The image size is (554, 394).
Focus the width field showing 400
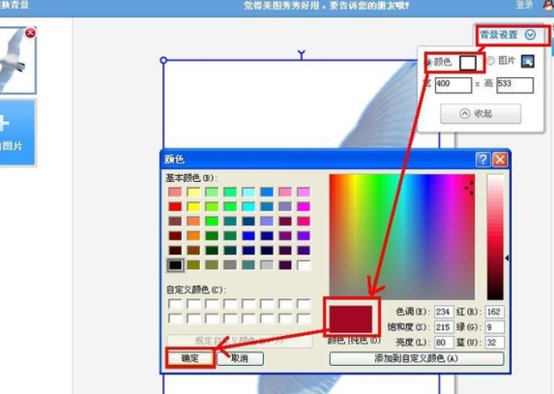[453, 85]
